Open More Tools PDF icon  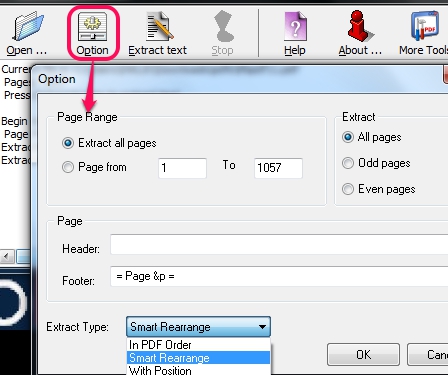pyautogui.click(x=425, y=26)
